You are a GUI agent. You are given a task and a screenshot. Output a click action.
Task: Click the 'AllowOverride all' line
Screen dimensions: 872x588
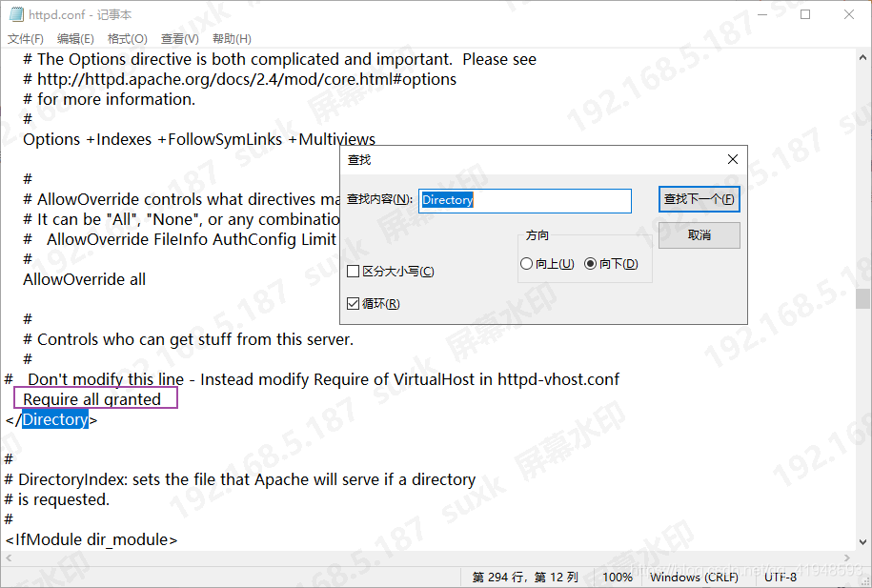click(x=85, y=279)
